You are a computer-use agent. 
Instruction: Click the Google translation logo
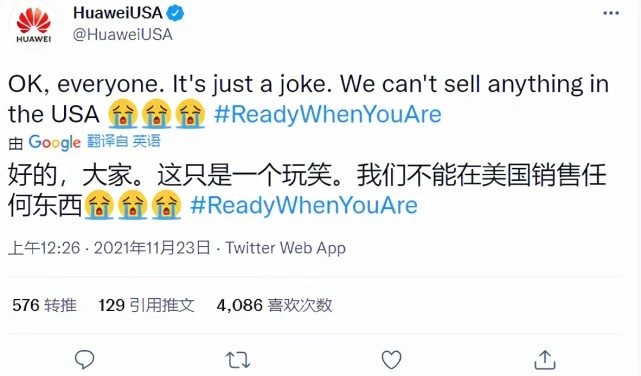[x=54, y=142]
